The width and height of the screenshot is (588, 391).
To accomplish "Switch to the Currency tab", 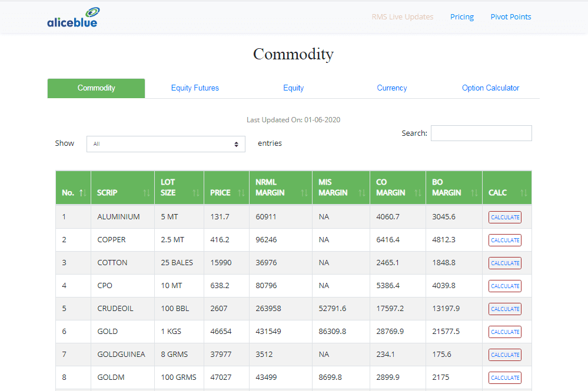I will click(x=392, y=88).
